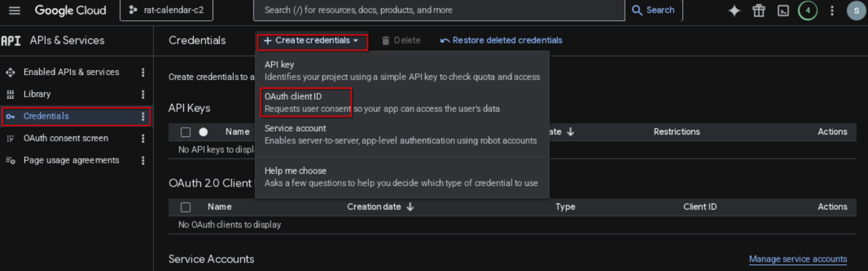Click the Restrictions column header
Viewport: 868px width, 271px height.
pyautogui.click(x=677, y=132)
